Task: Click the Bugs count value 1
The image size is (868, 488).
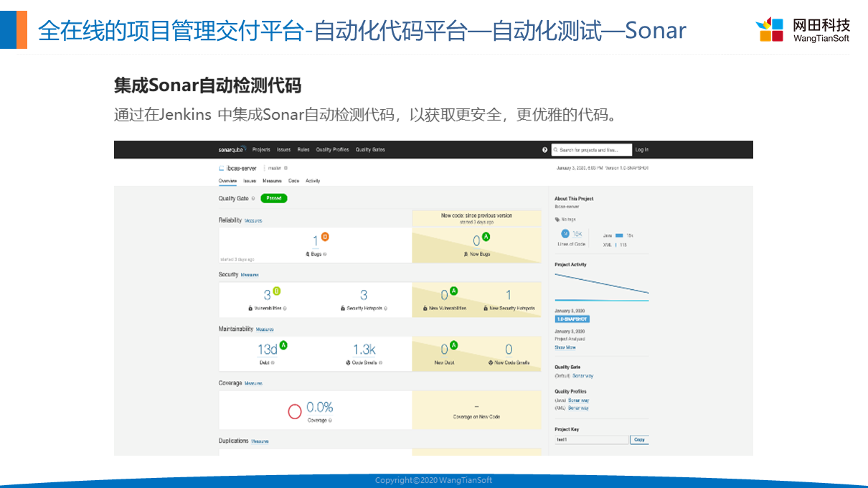Action: pos(315,241)
